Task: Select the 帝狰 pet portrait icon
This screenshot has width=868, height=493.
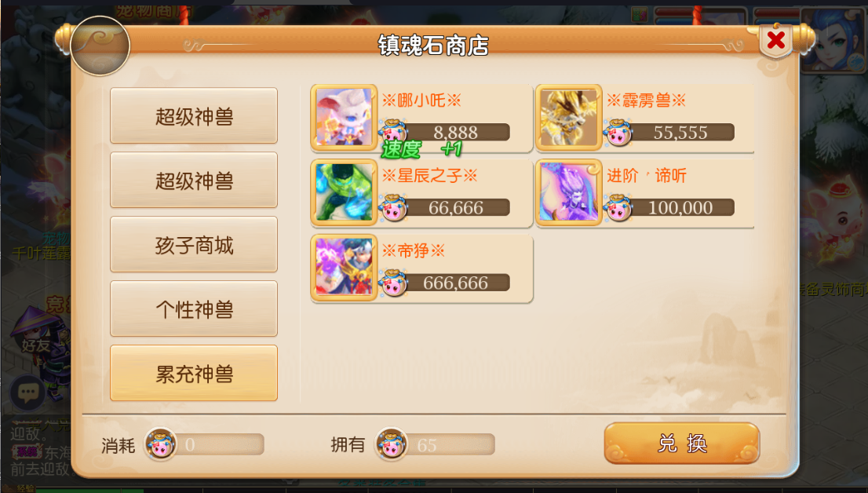Action: coord(344,268)
